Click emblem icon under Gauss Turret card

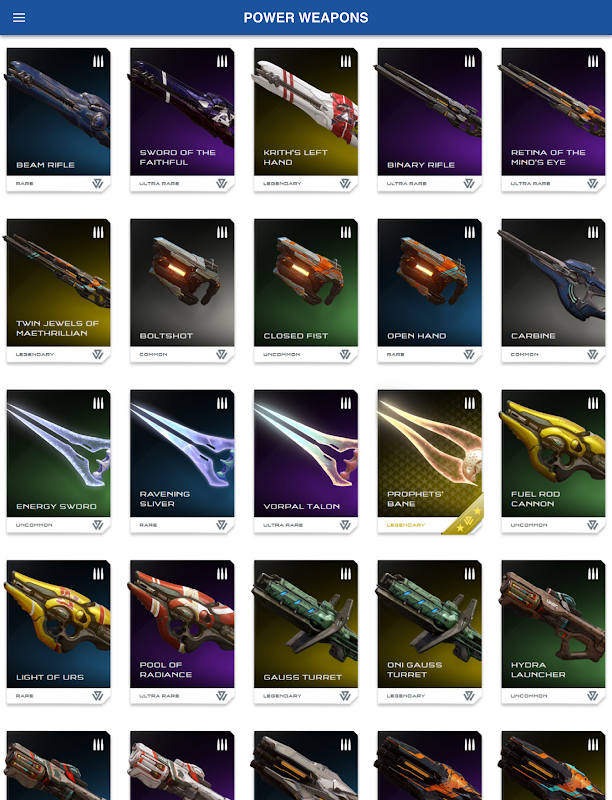(345, 696)
